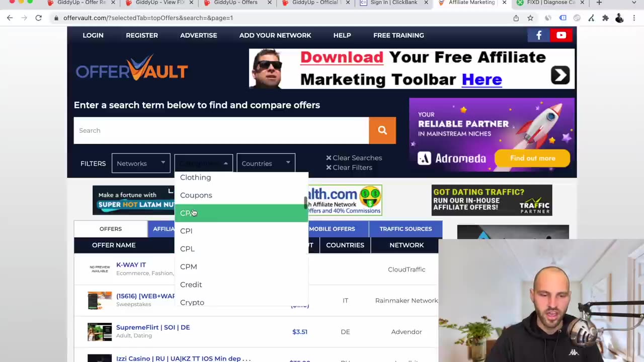
Task: Switch to the MOBILE OFFERS tab
Action: point(332,229)
